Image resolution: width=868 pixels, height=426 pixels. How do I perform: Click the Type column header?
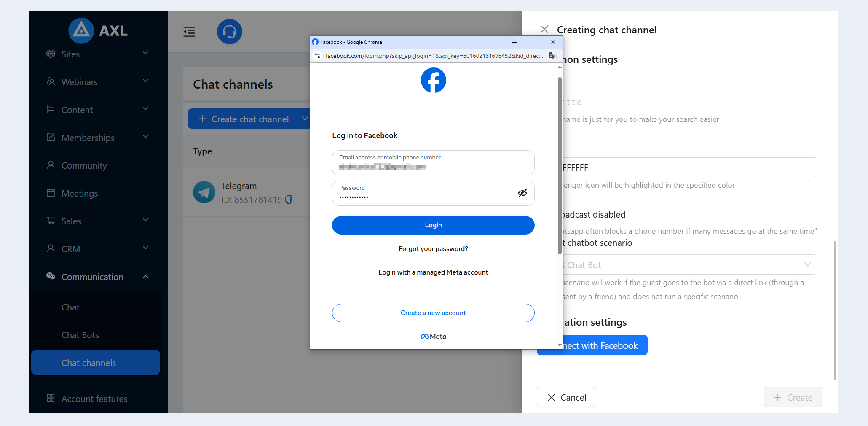pyautogui.click(x=202, y=151)
